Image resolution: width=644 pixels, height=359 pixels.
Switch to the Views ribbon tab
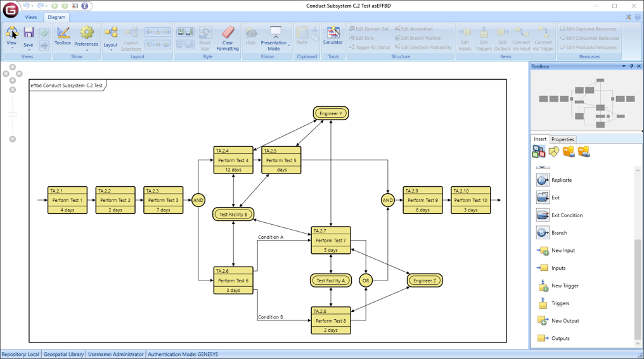pyautogui.click(x=30, y=17)
